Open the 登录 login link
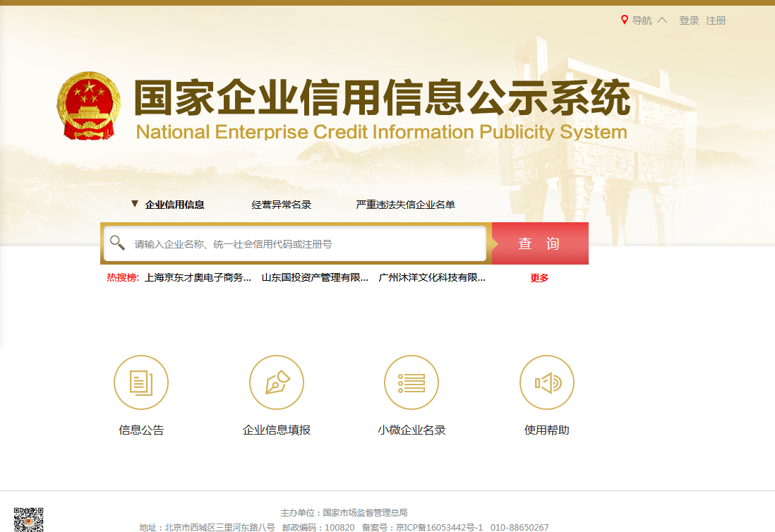Image resolution: width=775 pixels, height=532 pixels. [x=689, y=20]
